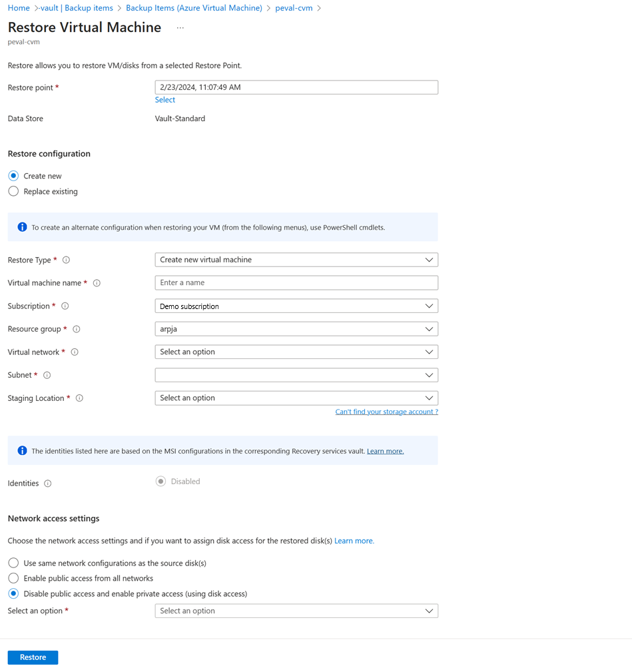Viewport: 632px width, 672px height.
Task: Click the Subnet info icon
Action: (47, 375)
